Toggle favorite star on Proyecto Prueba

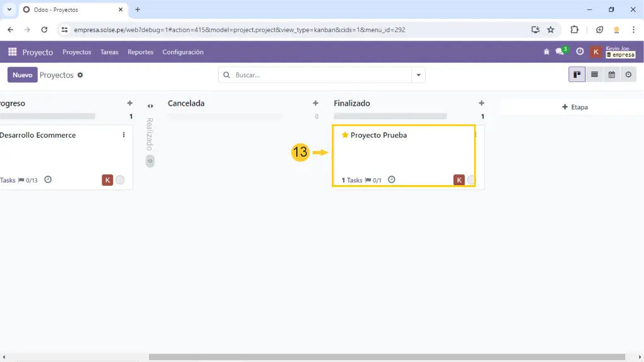coord(345,135)
